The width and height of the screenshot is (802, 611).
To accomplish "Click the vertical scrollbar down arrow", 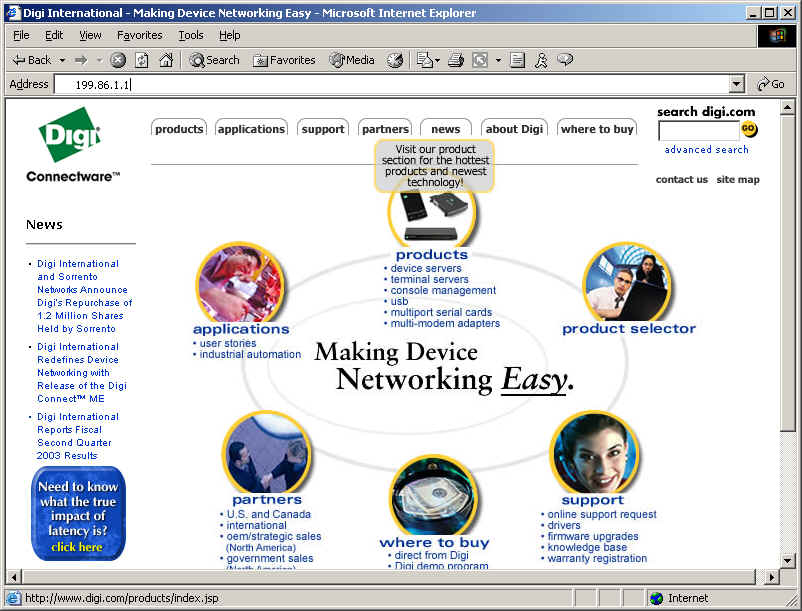I will 787,560.
